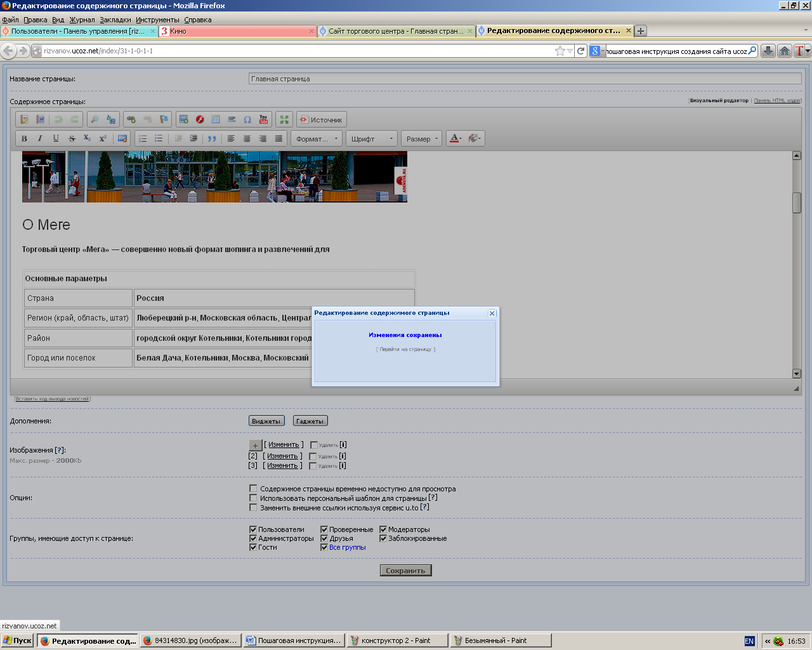Image resolution: width=812 pixels, height=650 pixels.
Task: Uncheck the Проверенные group
Action: click(x=324, y=529)
